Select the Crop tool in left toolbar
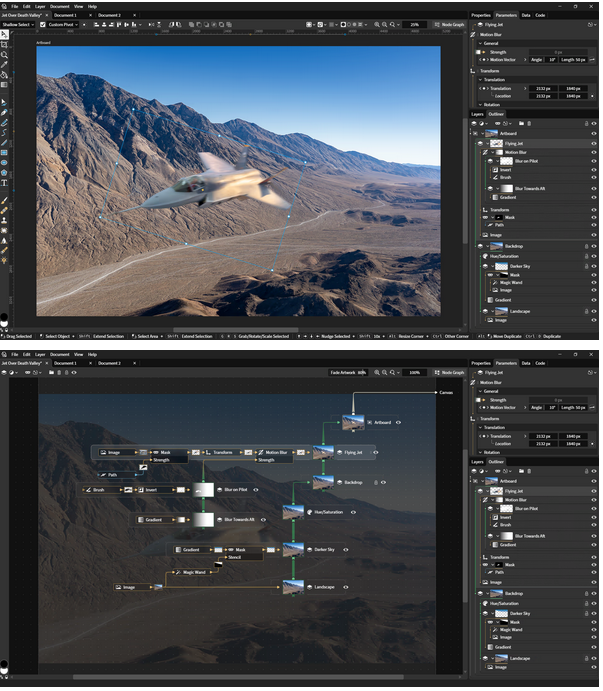Image resolution: width=603 pixels, height=691 pixels. pos(4,45)
